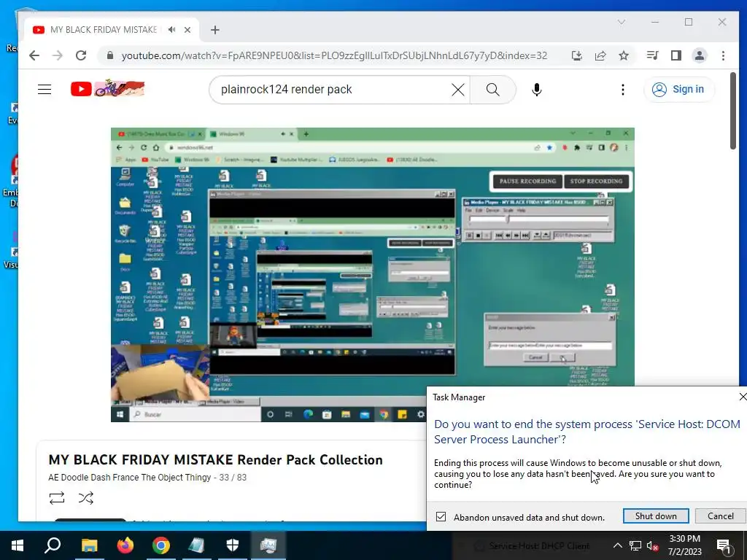Confirm with the Shut down button

656,516
